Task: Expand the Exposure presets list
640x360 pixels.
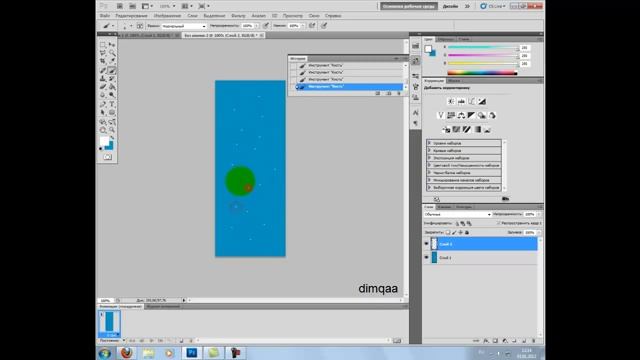Action: 430,158
